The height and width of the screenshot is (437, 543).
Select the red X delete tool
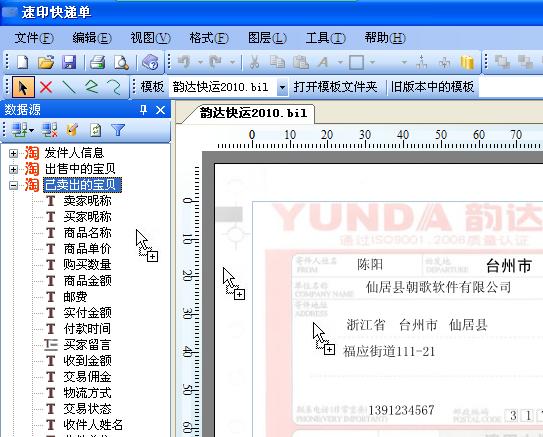[x=46, y=87]
